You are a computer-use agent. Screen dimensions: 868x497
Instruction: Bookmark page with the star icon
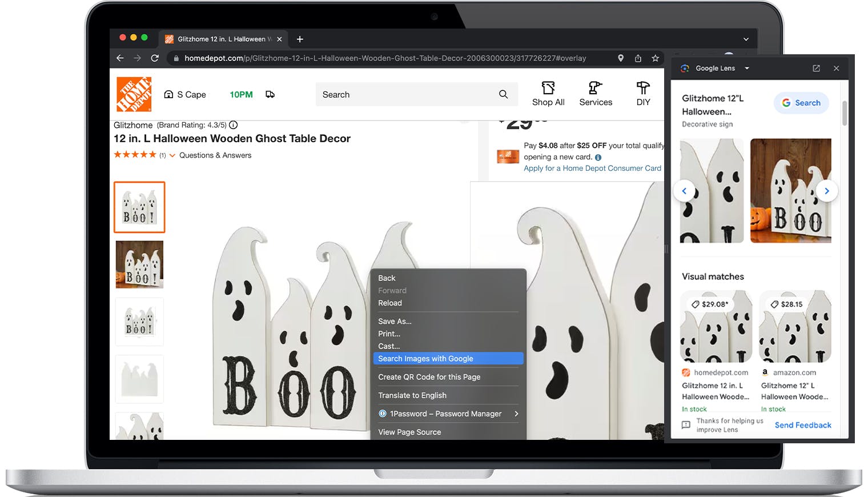(655, 58)
